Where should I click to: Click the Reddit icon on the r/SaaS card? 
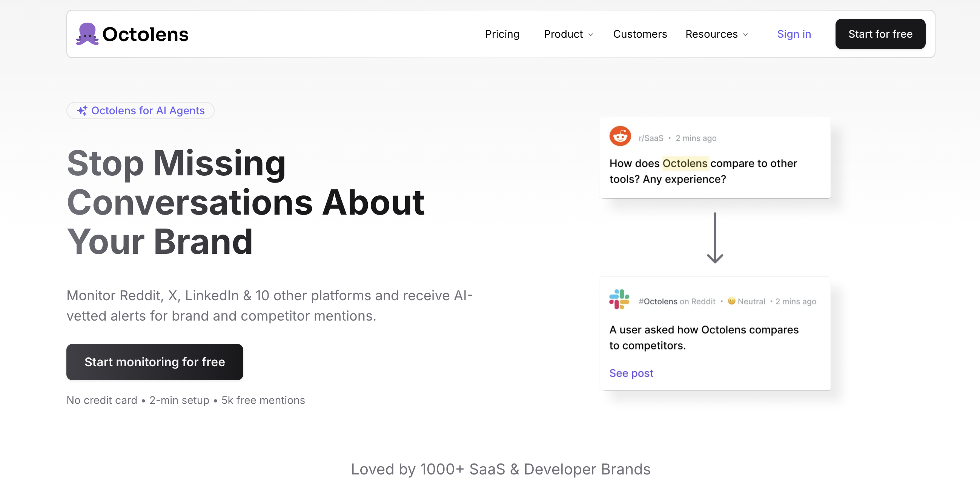tap(620, 136)
